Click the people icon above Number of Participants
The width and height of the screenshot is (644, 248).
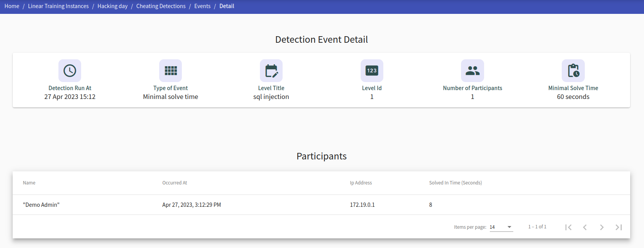[473, 70]
